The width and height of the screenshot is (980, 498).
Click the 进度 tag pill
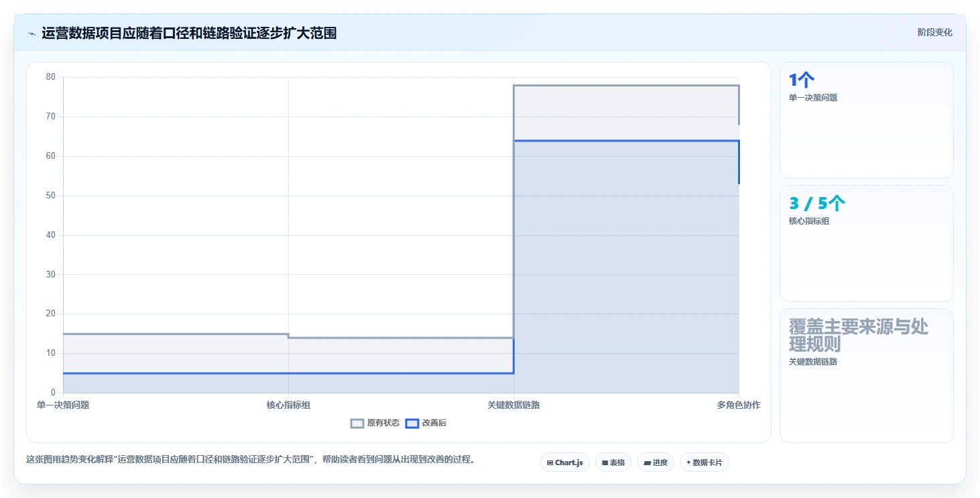pos(656,462)
